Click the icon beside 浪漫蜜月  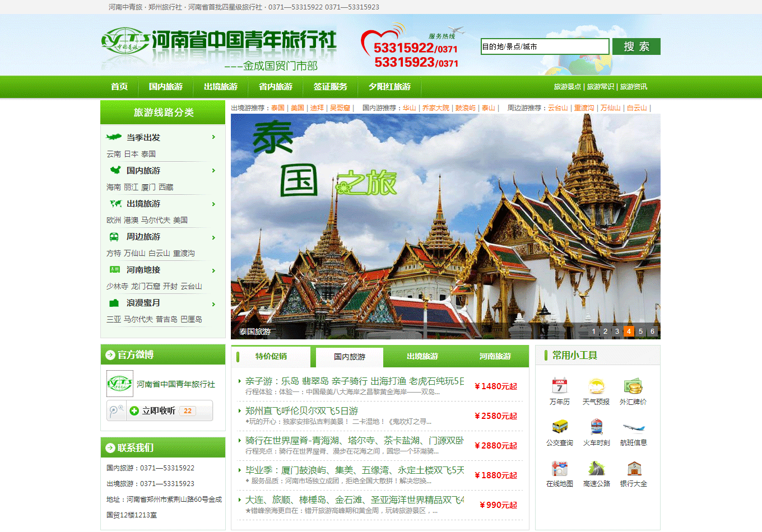(x=114, y=302)
